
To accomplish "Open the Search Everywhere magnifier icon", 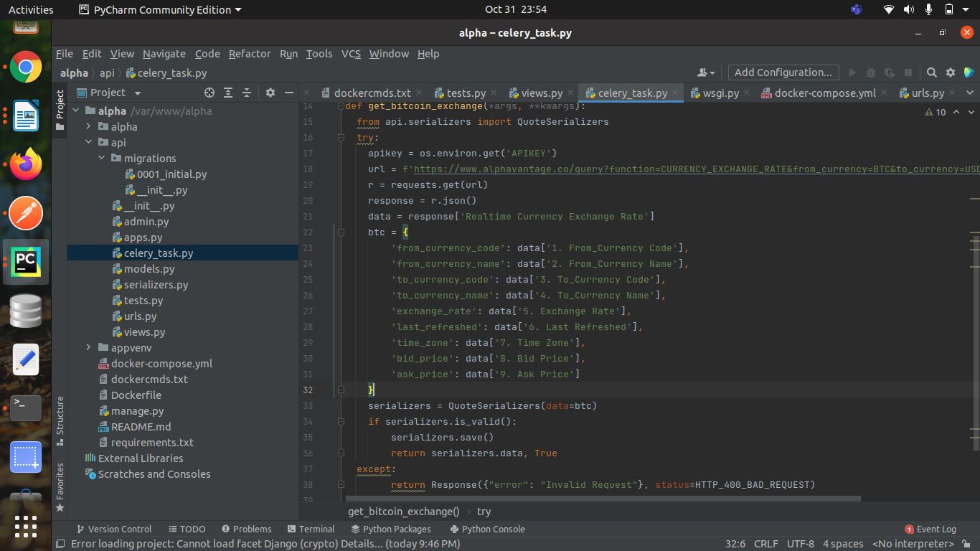I will tap(931, 72).
